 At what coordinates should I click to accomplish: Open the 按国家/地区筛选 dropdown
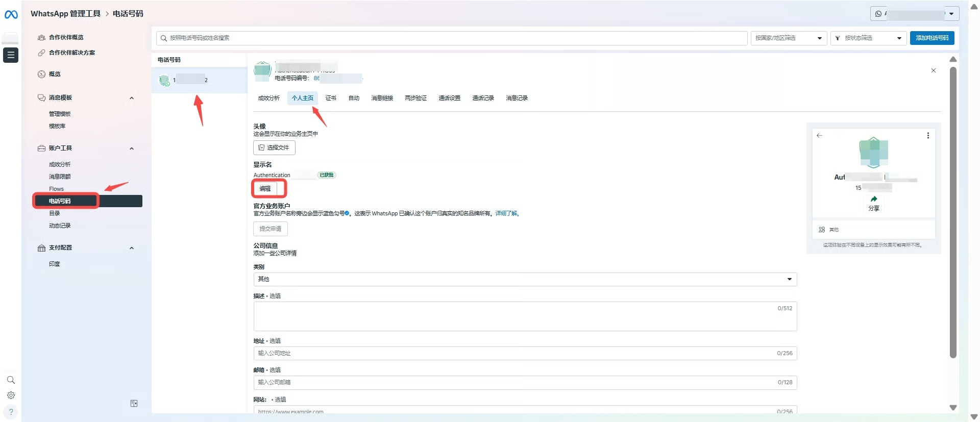tap(789, 38)
